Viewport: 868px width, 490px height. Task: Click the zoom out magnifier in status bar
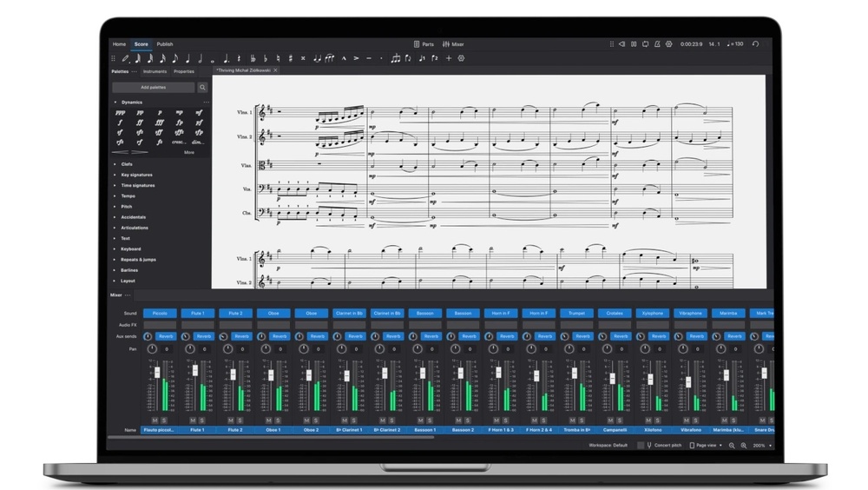[732, 446]
